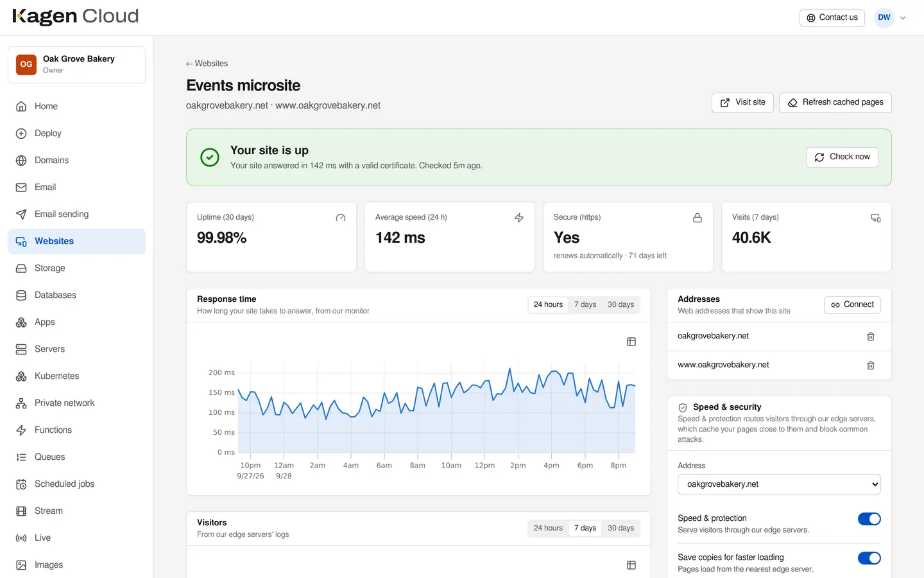The width and height of the screenshot is (924, 578).
Task: Click the Visits 40.6K card
Action: point(807,237)
